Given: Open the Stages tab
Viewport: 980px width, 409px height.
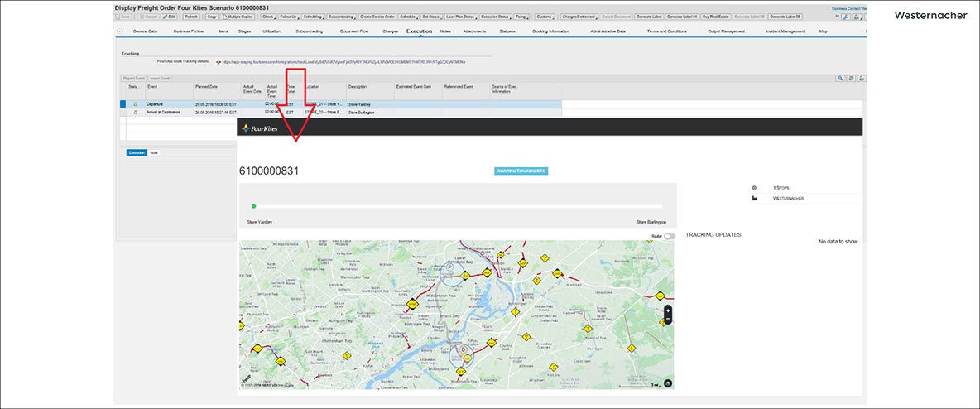Looking at the screenshot, I should tap(244, 31).
